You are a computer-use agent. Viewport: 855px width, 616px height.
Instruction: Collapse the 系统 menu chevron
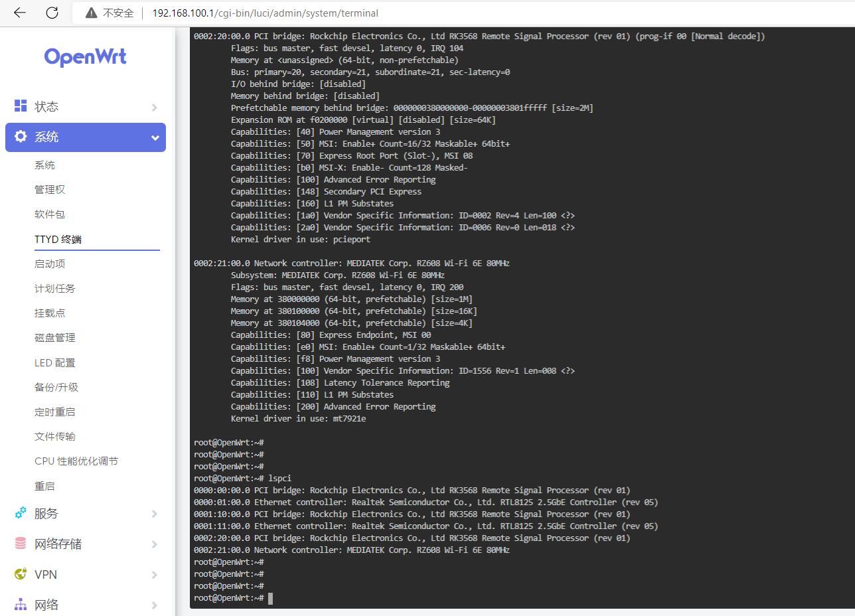coord(155,138)
